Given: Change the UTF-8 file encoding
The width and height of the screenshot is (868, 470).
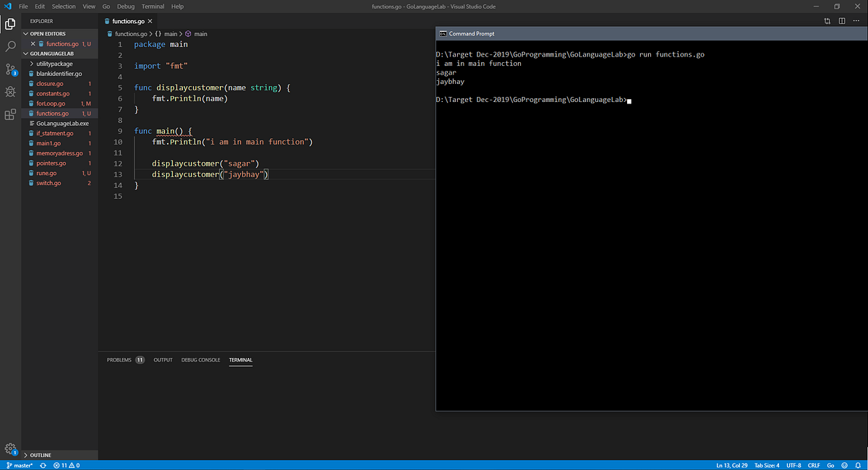Looking at the screenshot, I should tap(793, 466).
